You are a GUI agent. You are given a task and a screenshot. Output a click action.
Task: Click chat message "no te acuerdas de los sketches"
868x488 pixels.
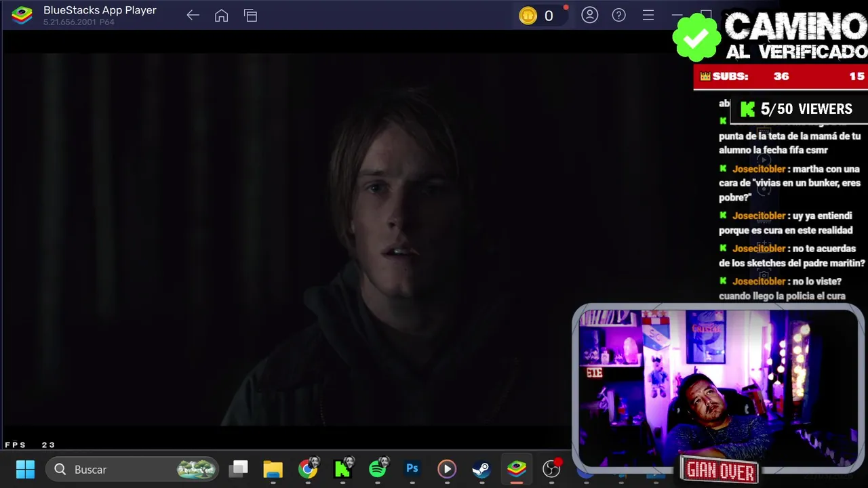(792, 256)
